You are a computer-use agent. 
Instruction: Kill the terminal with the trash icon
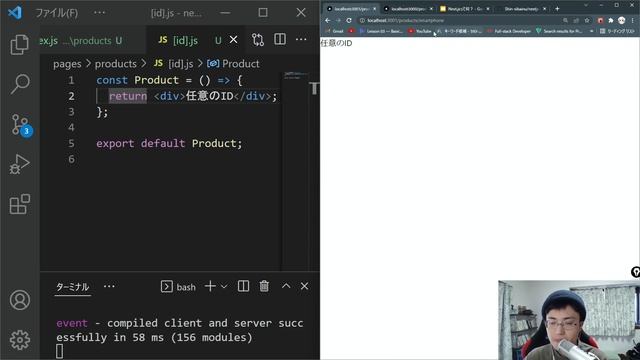(x=264, y=286)
